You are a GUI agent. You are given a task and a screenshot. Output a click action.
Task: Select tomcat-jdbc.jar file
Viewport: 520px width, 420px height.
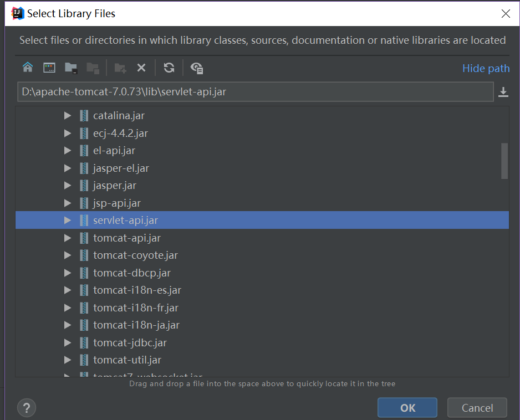pos(130,342)
